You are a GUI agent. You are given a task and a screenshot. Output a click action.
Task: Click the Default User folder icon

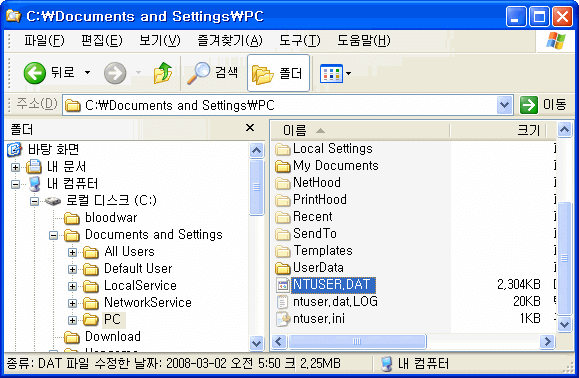point(90,269)
